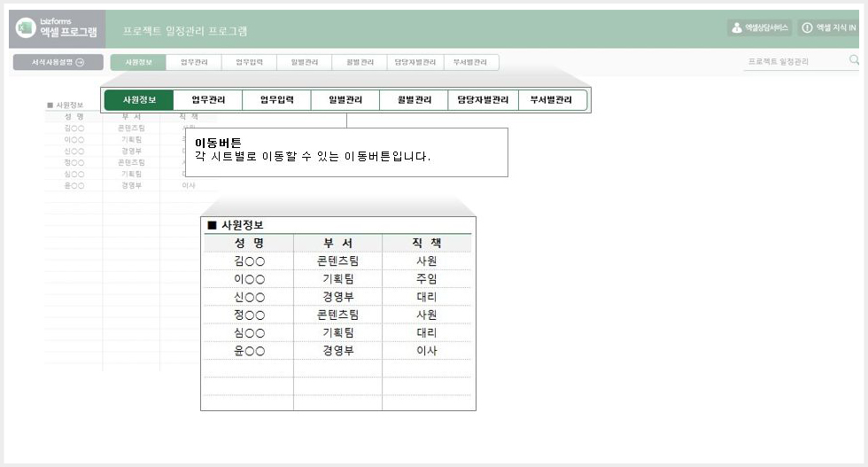
Task: Select 주임 position cell in enlarged table
Action: pyautogui.click(x=426, y=279)
